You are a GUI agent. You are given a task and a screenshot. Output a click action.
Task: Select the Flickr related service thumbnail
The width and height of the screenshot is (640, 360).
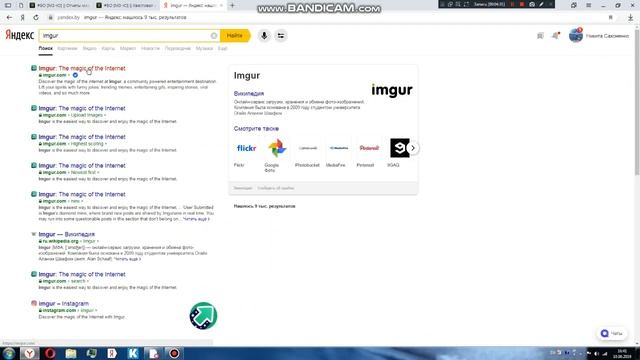click(246, 148)
